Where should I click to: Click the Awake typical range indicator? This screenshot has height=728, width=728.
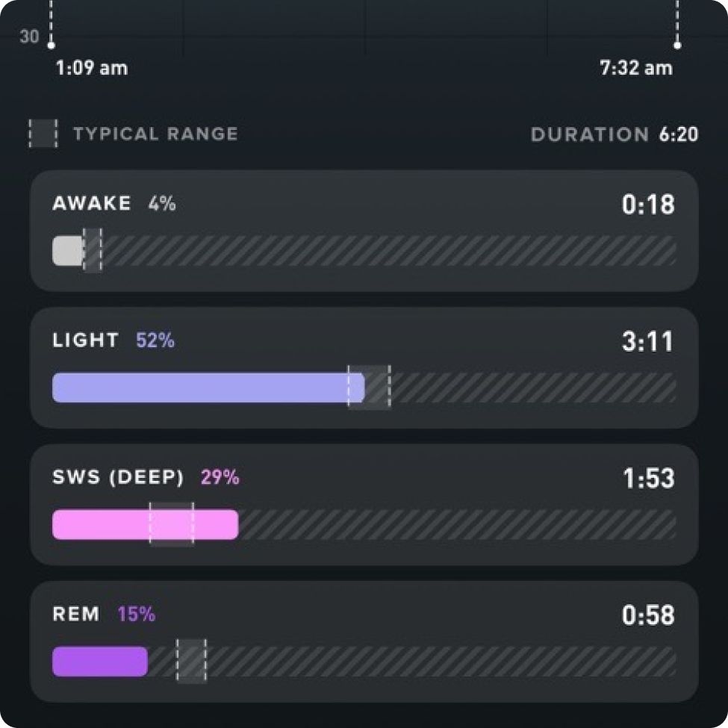point(93,251)
